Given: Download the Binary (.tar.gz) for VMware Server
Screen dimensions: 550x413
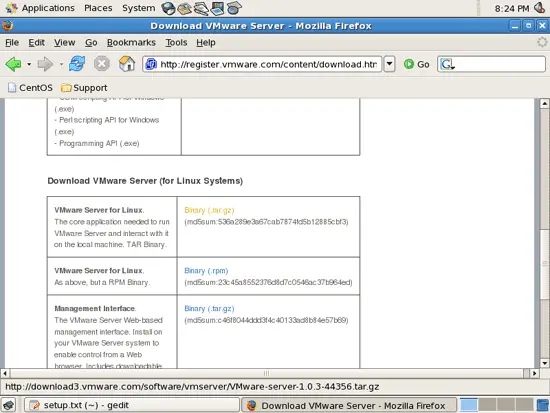Looking at the screenshot, I should point(209,210).
